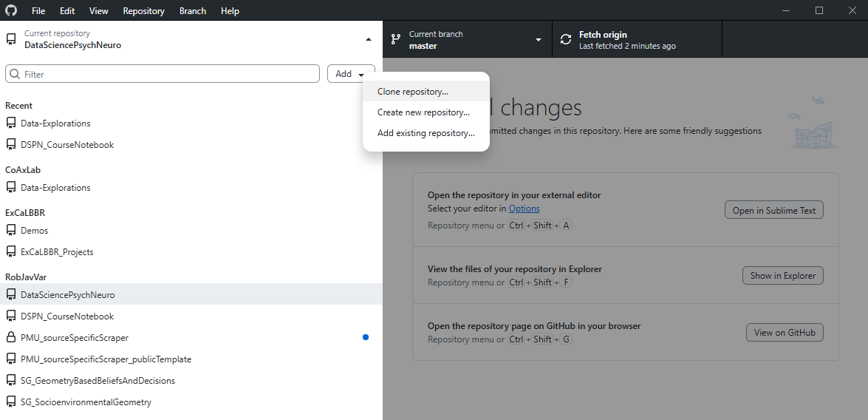868x420 pixels.
Task: Click the RobJavVar group heading
Action: (x=25, y=277)
